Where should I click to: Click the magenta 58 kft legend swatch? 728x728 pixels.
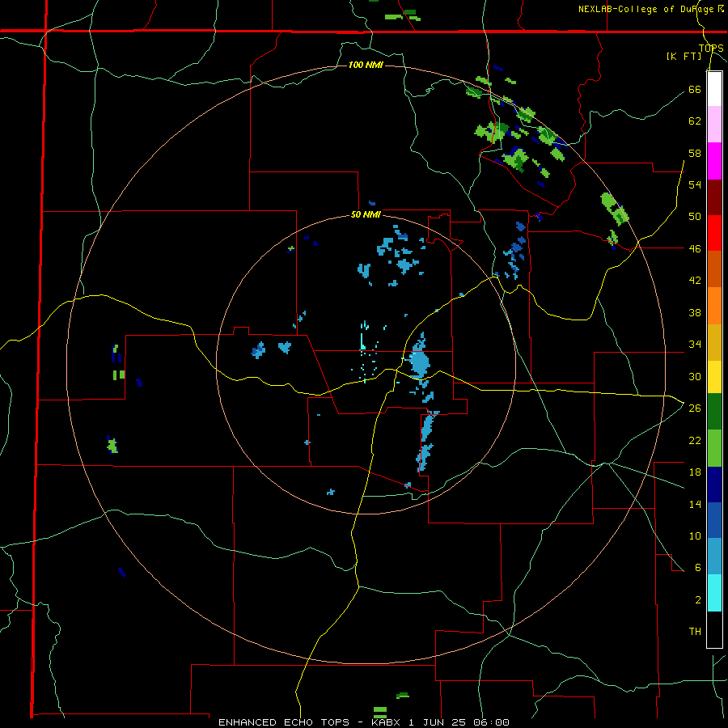[x=714, y=161]
